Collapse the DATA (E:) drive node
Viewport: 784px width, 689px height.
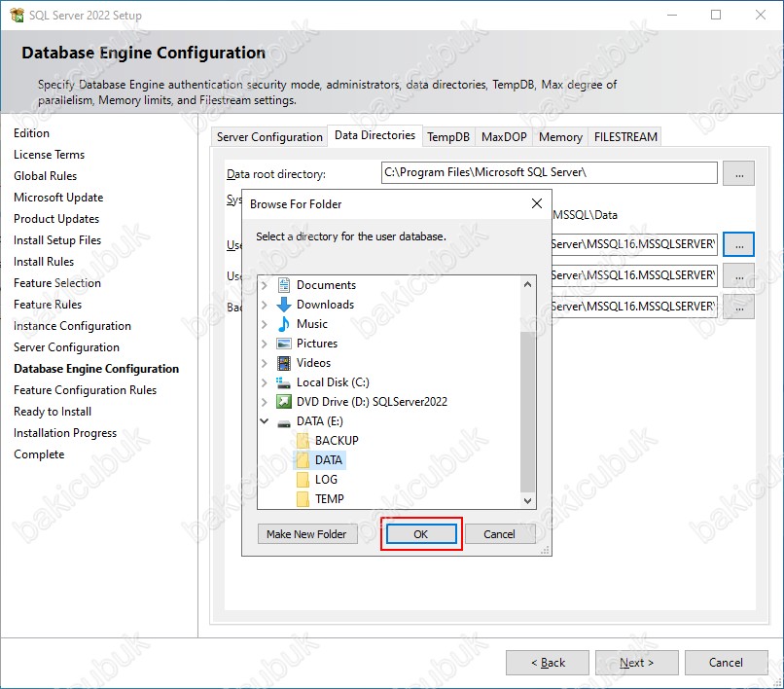pyautogui.click(x=265, y=421)
